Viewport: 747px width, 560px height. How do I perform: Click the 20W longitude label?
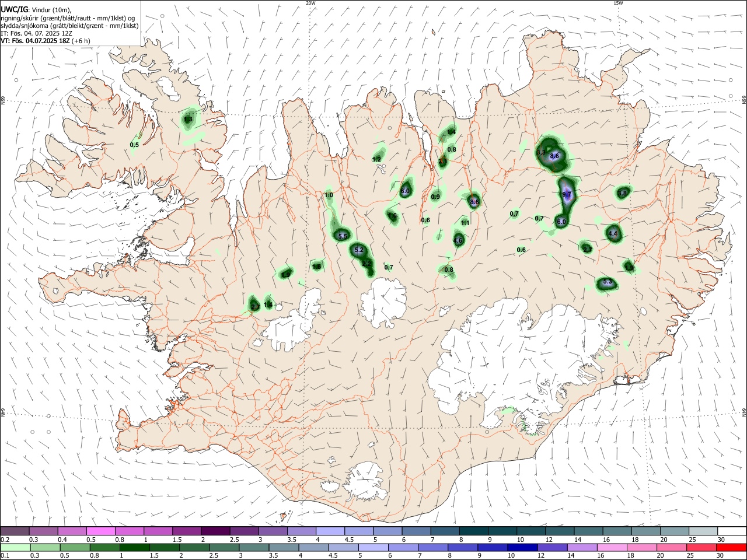[310, 3]
